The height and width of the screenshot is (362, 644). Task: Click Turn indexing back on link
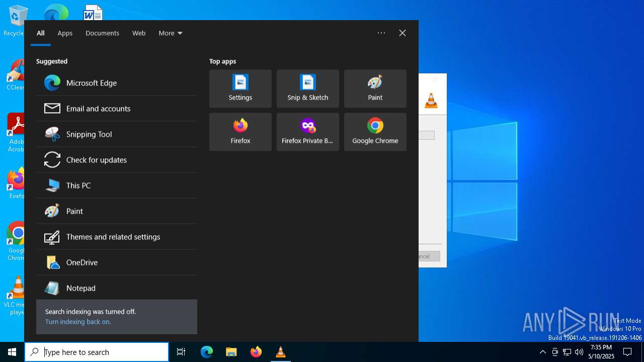point(78,322)
